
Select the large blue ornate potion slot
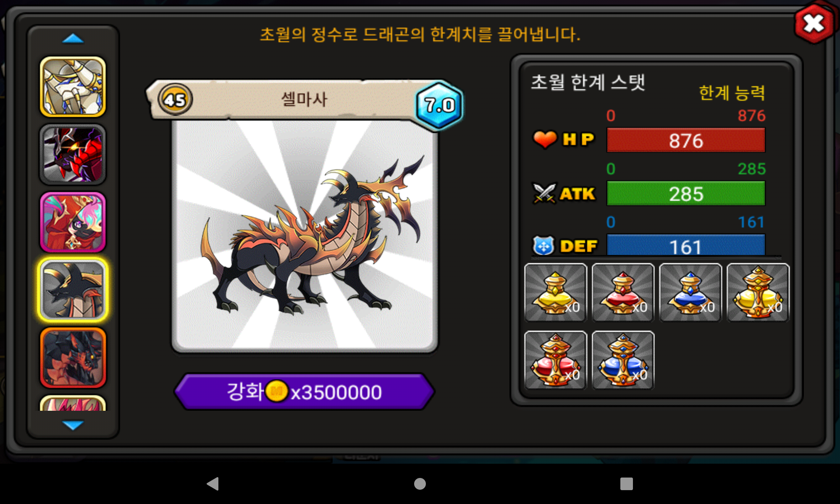pyautogui.click(x=623, y=360)
